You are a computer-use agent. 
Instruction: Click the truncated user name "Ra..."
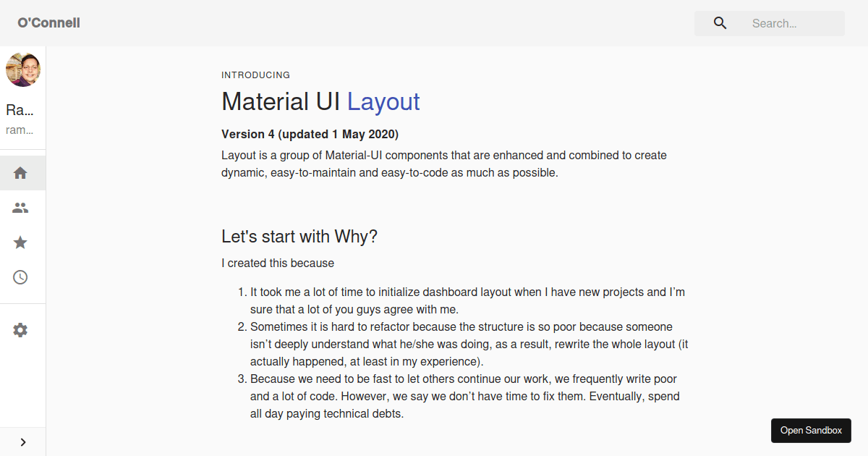20,111
